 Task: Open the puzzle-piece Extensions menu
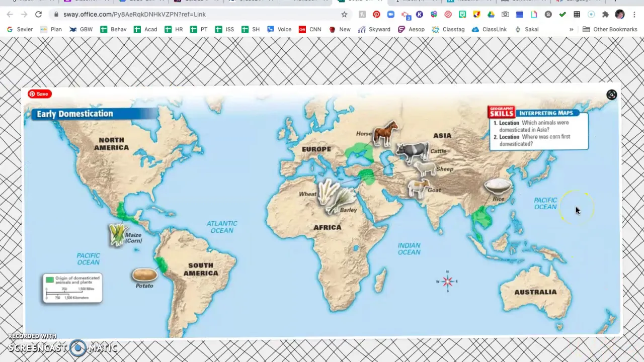click(x=605, y=15)
